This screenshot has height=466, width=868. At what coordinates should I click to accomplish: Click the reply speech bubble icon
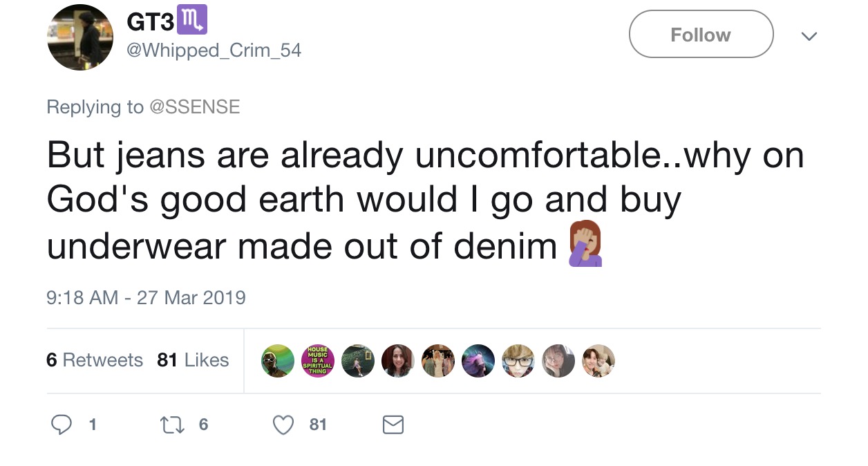pyautogui.click(x=62, y=425)
